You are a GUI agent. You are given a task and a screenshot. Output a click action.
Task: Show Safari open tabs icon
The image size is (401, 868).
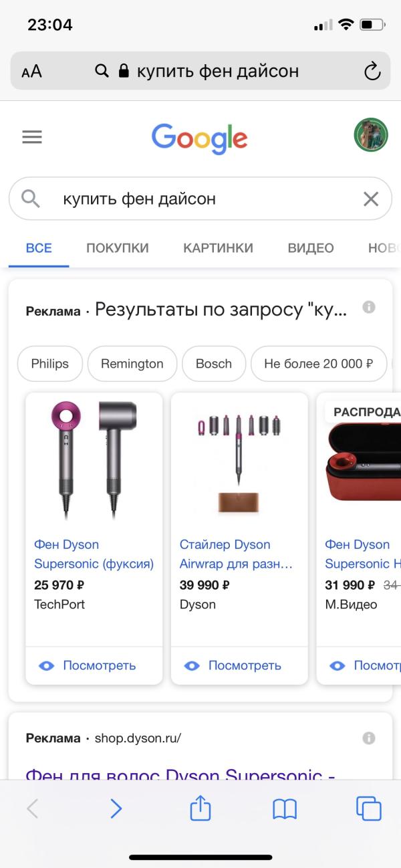pyautogui.click(x=369, y=808)
